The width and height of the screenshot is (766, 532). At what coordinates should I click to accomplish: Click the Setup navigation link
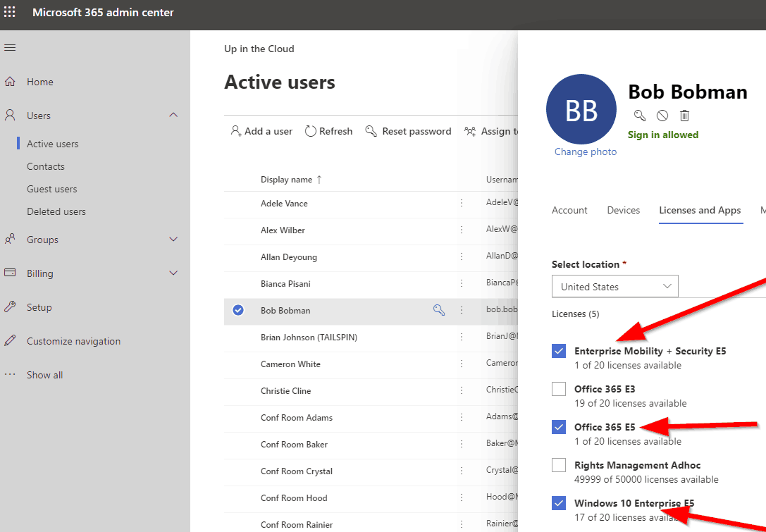tap(39, 307)
